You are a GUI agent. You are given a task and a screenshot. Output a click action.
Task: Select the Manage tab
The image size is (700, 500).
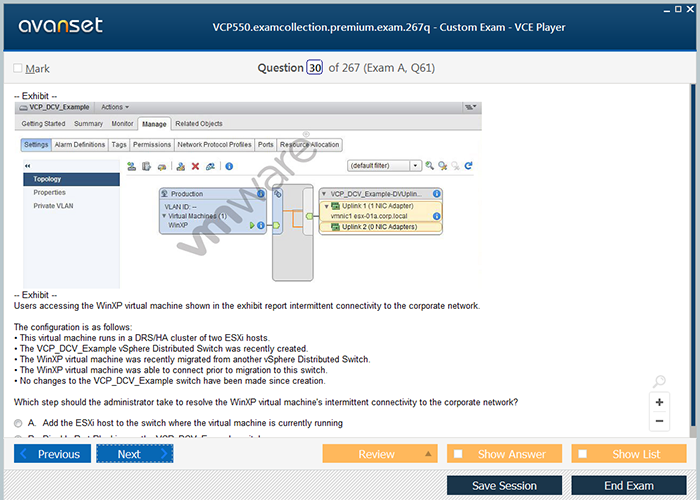[154, 124]
